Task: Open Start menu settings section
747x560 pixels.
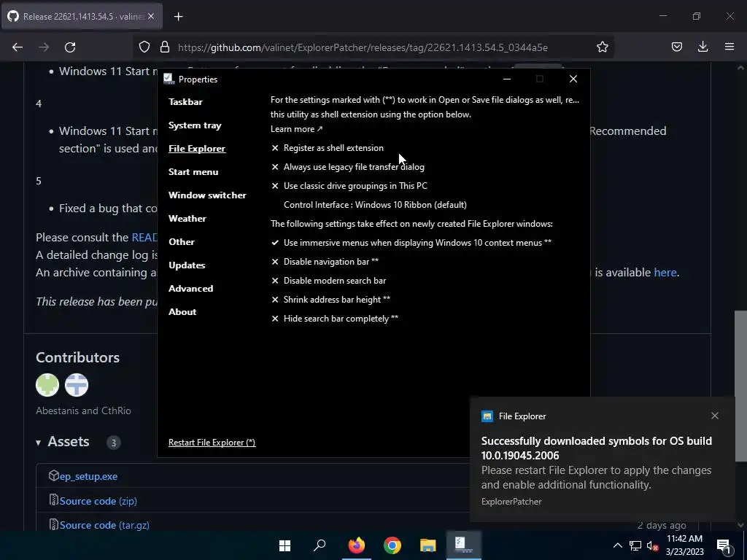Action: [193, 172]
